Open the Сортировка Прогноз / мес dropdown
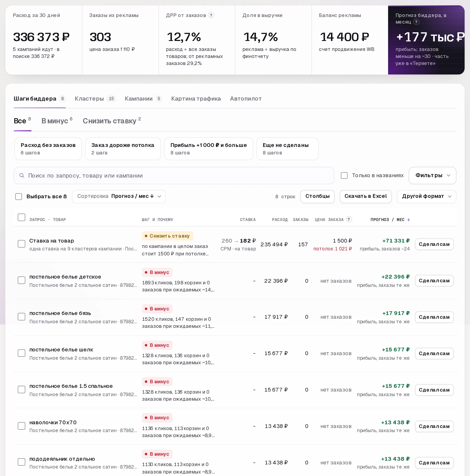470x476 pixels. (119, 196)
